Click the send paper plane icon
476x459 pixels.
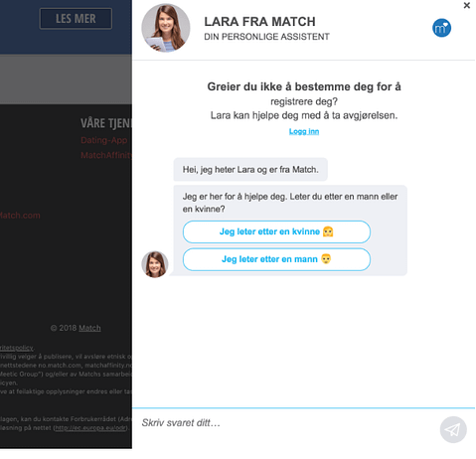[x=453, y=429]
